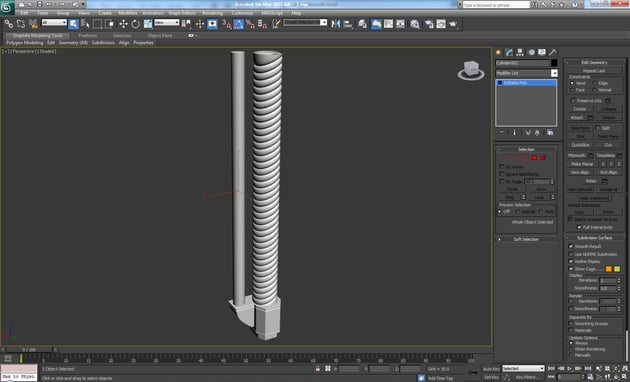Click the orange cage color swatch
630x382 pixels.
pos(609,269)
